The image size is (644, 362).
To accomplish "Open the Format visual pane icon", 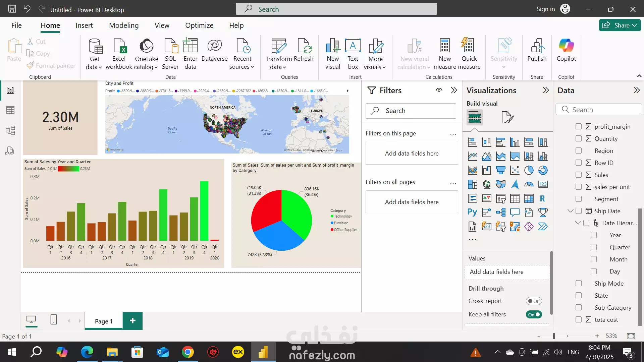I will pyautogui.click(x=507, y=117).
